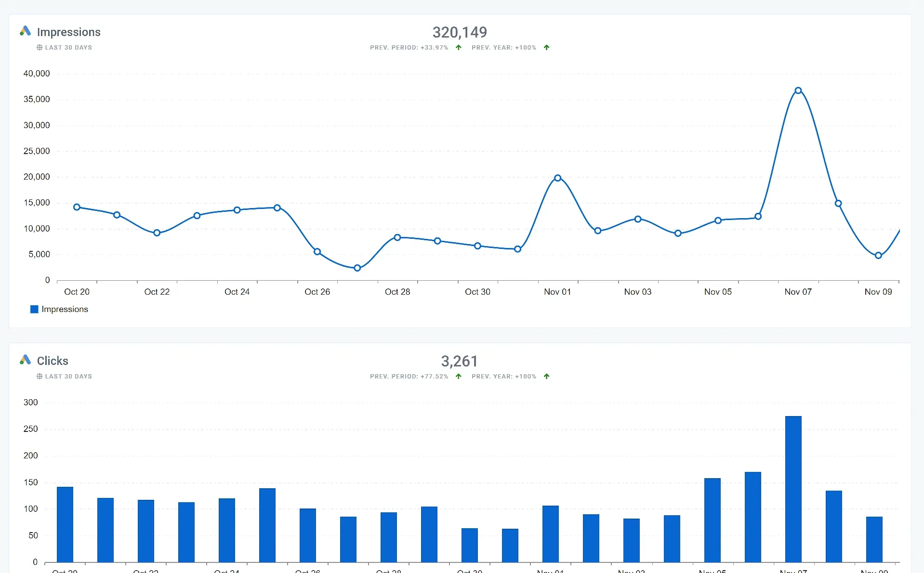
Task: Click the Nov 08 data point on Impressions line
Action: (x=838, y=204)
